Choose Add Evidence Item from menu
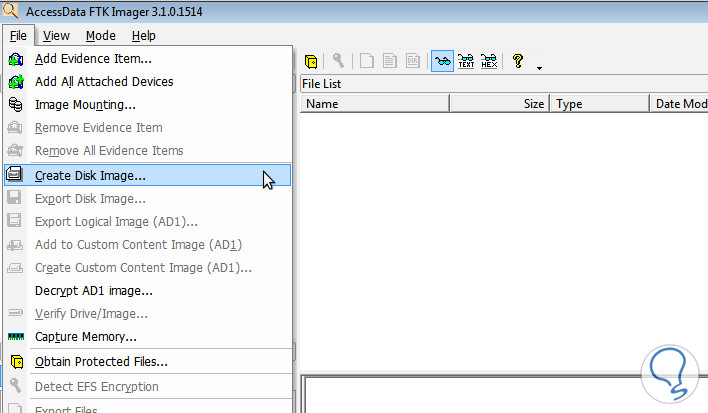The height and width of the screenshot is (413, 708). [148, 59]
